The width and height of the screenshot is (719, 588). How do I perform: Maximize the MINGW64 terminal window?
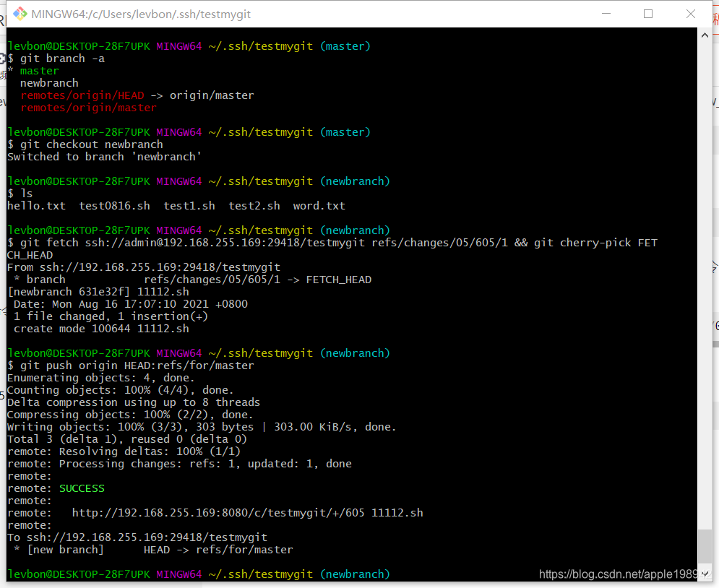click(648, 14)
